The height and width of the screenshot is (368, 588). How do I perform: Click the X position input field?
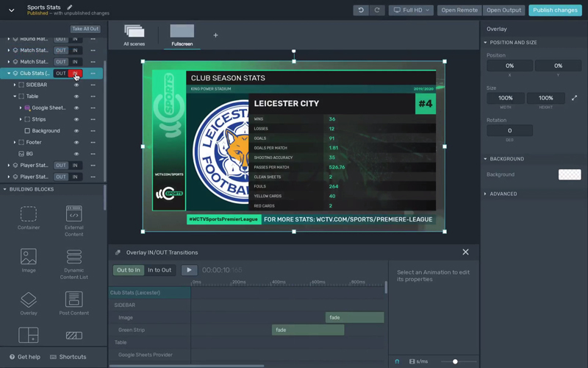coord(509,66)
